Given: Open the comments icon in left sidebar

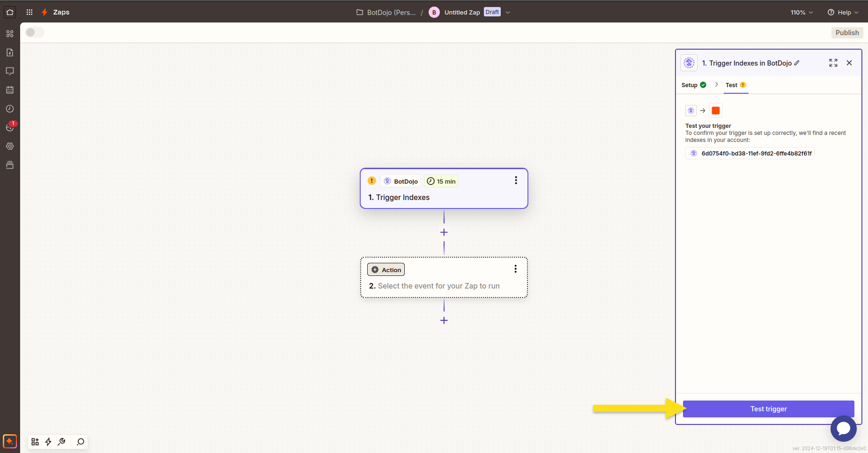Looking at the screenshot, I should click(10, 71).
